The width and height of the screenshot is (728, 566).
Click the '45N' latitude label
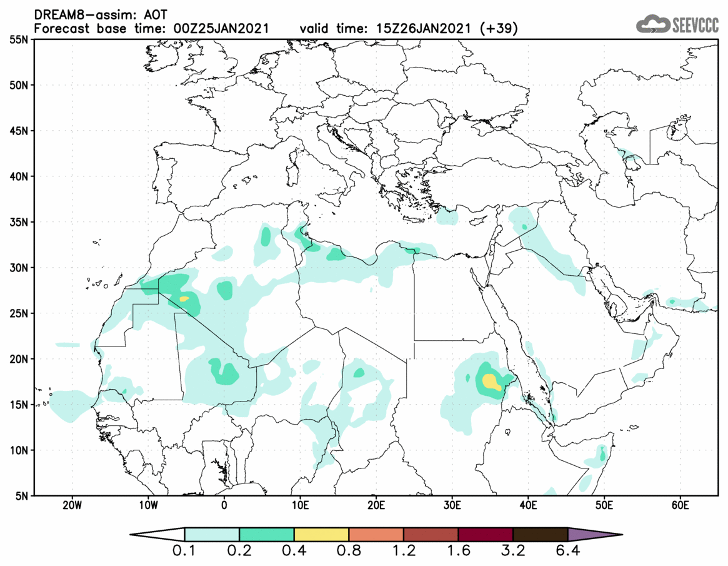(x=19, y=131)
